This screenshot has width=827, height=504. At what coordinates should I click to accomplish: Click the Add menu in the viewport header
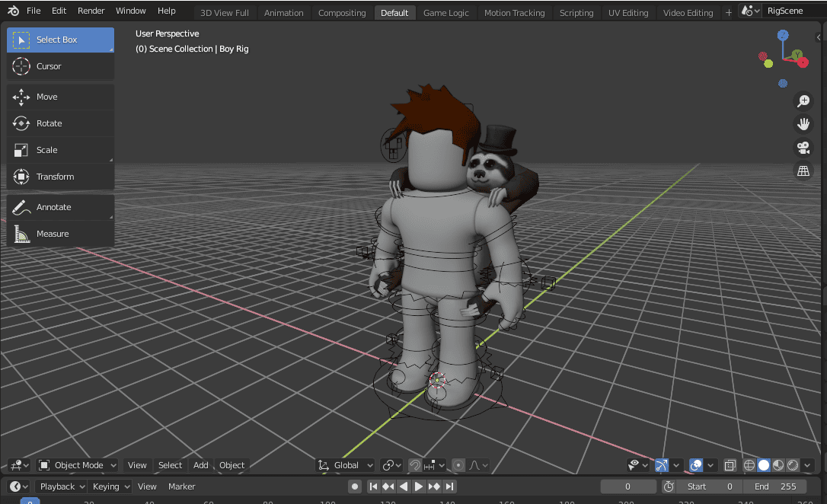pos(200,465)
